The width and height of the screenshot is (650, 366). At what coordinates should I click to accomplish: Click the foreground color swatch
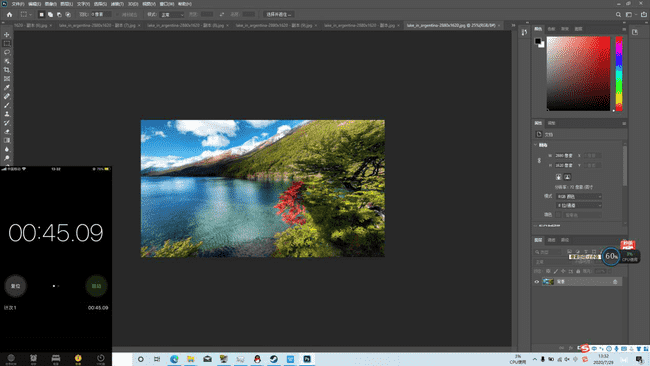pyautogui.click(x=538, y=41)
